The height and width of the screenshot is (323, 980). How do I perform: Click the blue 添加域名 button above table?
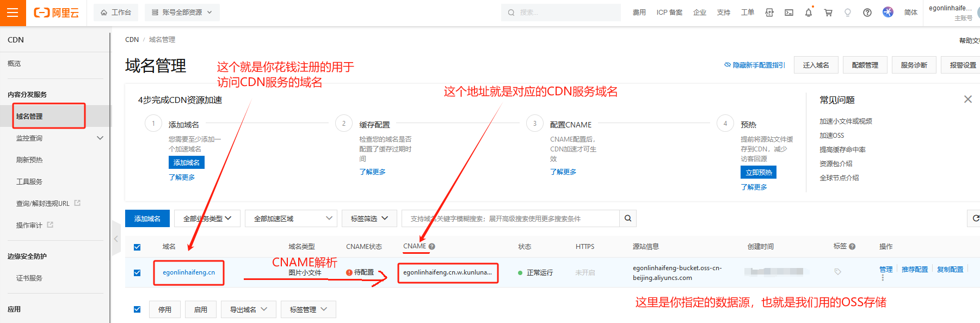click(x=147, y=218)
